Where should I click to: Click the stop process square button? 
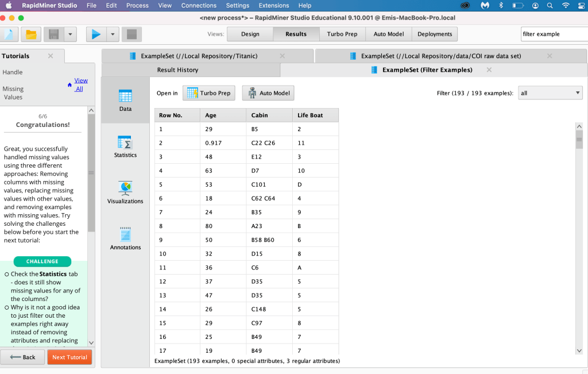(x=131, y=34)
